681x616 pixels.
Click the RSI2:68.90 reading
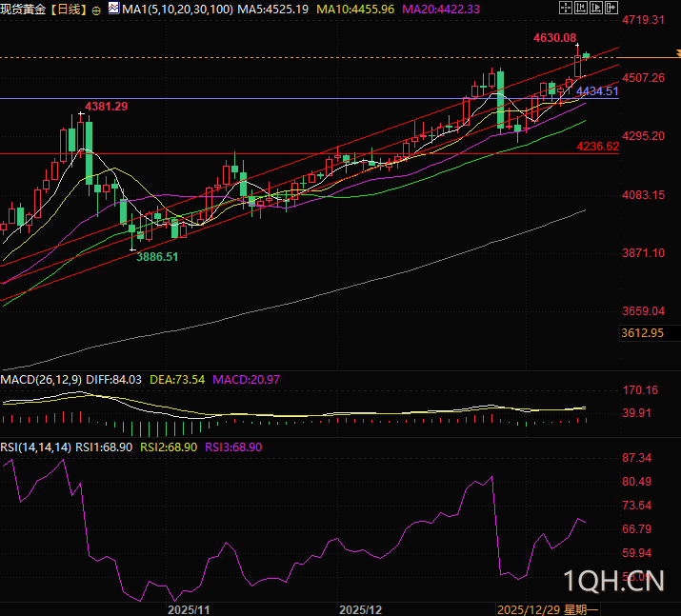[169, 447]
